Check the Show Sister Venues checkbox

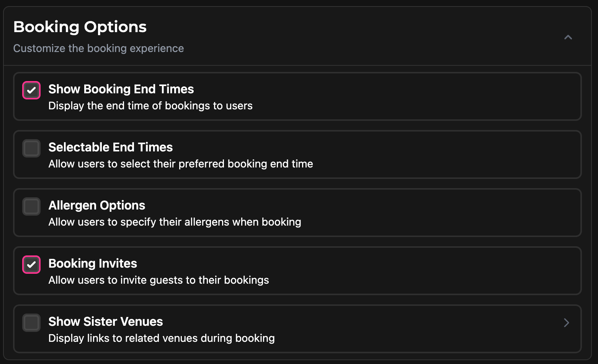pyautogui.click(x=31, y=323)
